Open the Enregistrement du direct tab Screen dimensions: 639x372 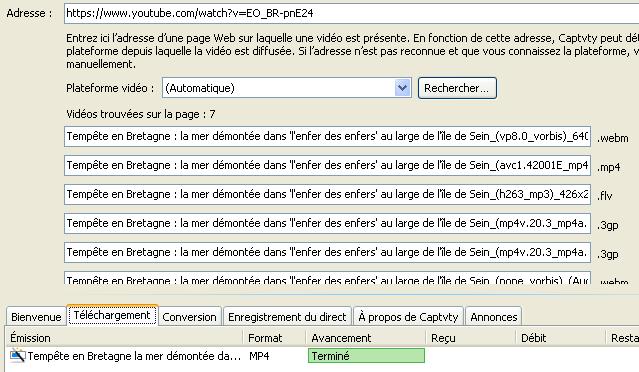(x=287, y=317)
